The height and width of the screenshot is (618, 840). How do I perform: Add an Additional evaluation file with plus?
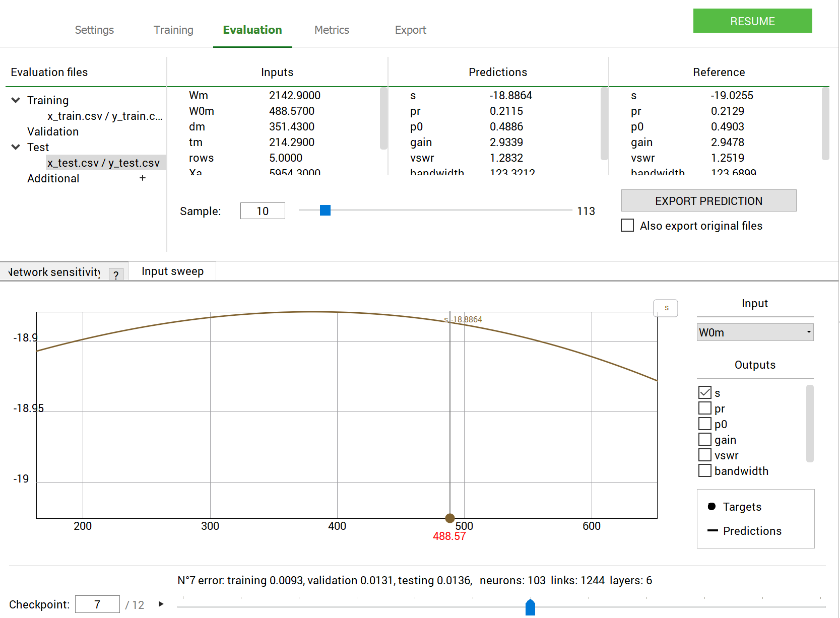coord(143,178)
